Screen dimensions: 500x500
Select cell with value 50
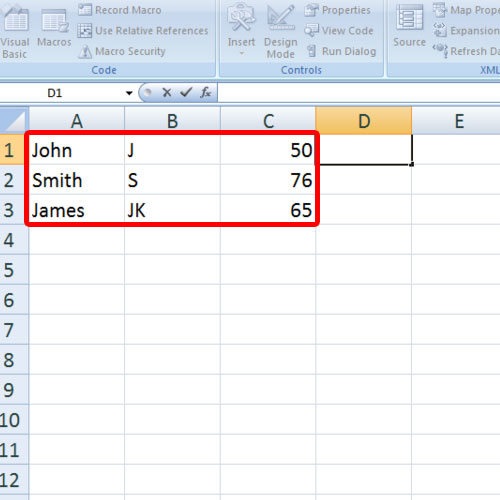pyautogui.click(x=268, y=150)
